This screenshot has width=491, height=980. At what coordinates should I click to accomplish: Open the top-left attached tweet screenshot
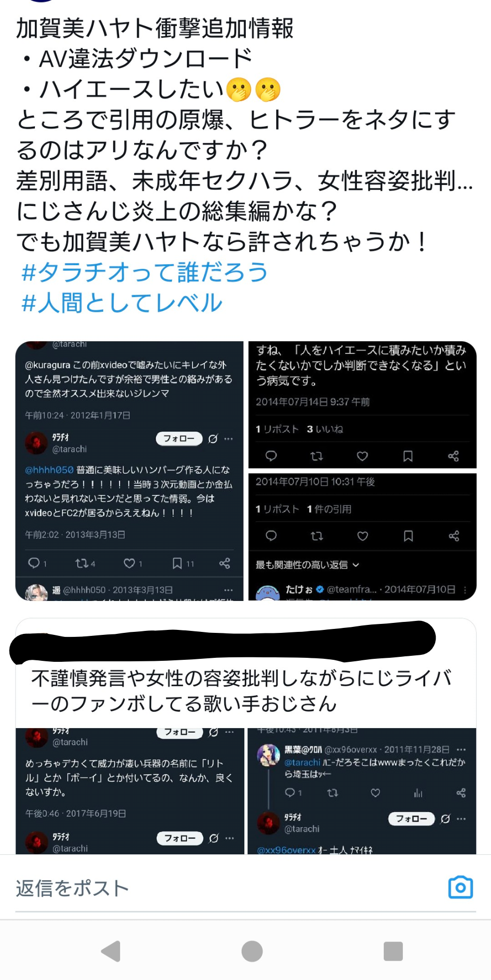point(129,471)
